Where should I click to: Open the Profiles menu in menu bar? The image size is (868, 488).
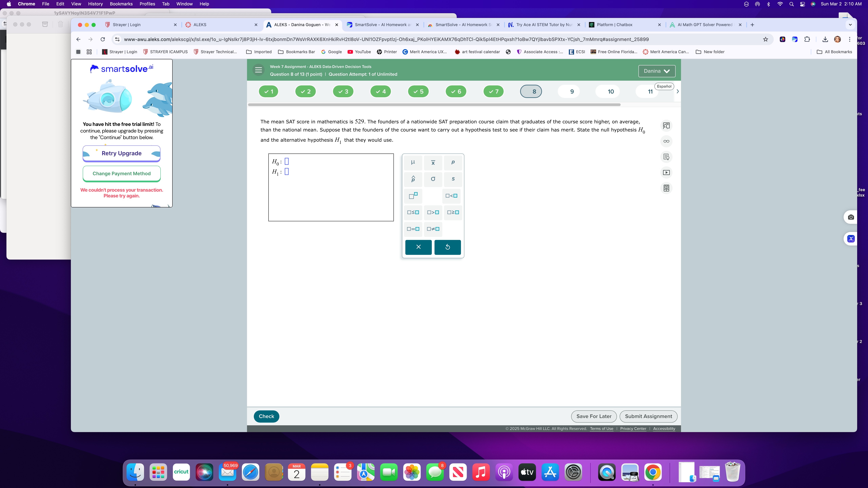point(147,4)
